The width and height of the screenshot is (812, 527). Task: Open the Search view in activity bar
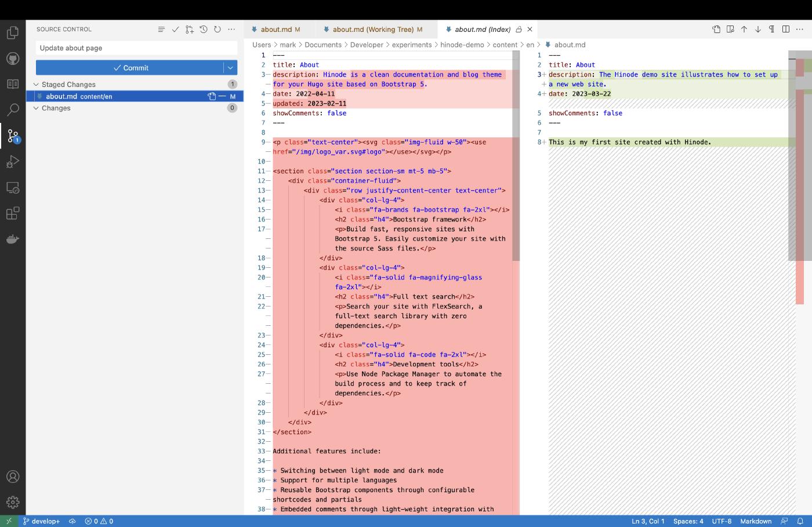[x=13, y=110]
